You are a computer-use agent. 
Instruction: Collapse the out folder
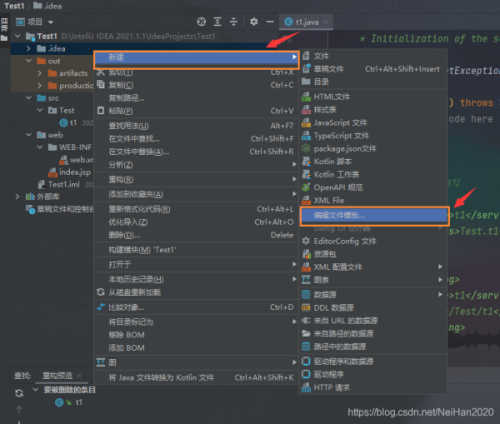coord(29,61)
